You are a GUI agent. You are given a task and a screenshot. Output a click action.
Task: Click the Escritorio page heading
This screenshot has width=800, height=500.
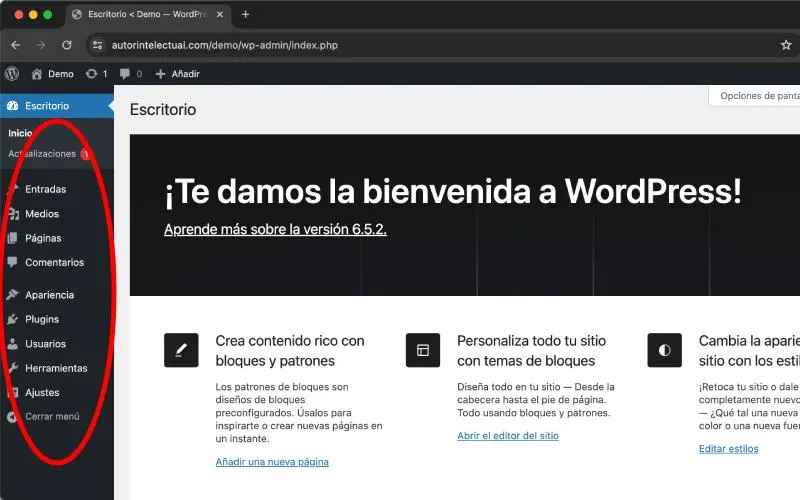point(163,109)
